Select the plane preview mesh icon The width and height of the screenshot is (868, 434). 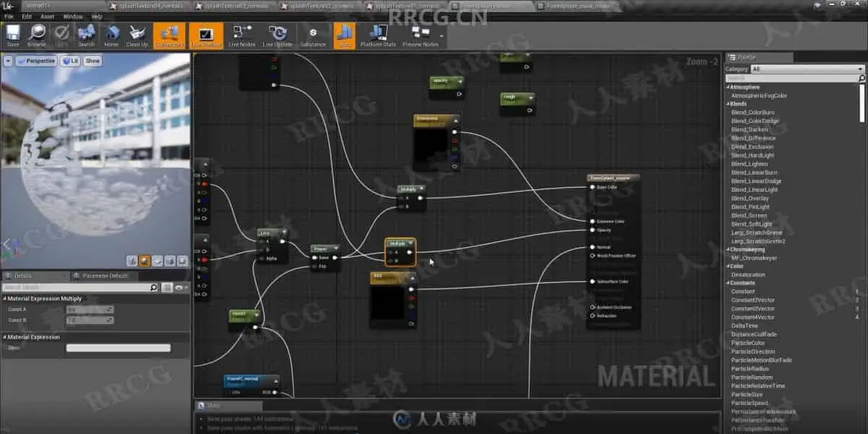tap(157, 260)
